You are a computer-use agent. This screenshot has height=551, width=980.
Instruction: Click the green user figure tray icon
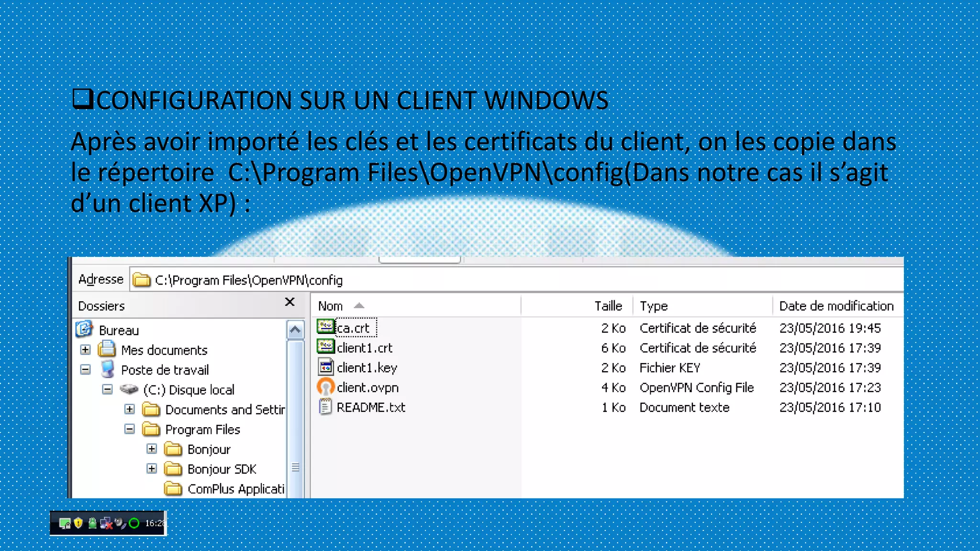92,523
